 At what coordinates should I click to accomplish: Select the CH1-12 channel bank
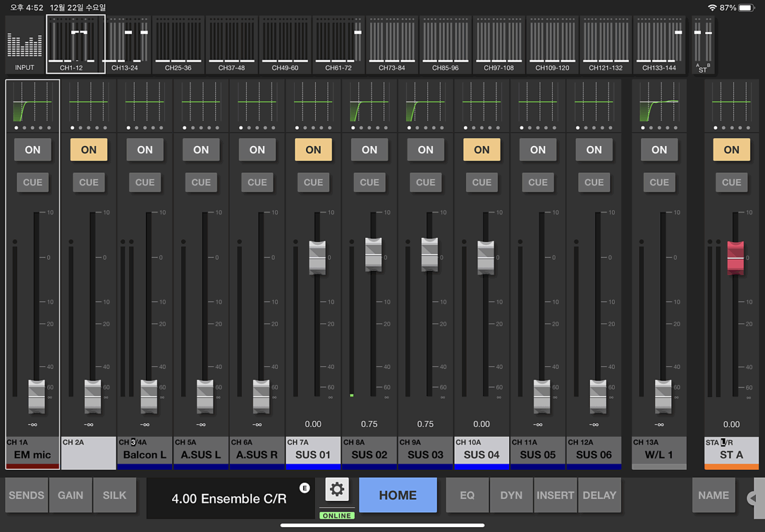pyautogui.click(x=76, y=45)
